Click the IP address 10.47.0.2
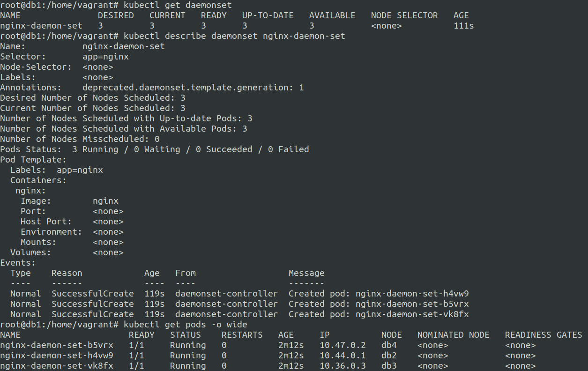The width and height of the screenshot is (588, 371). click(342, 345)
